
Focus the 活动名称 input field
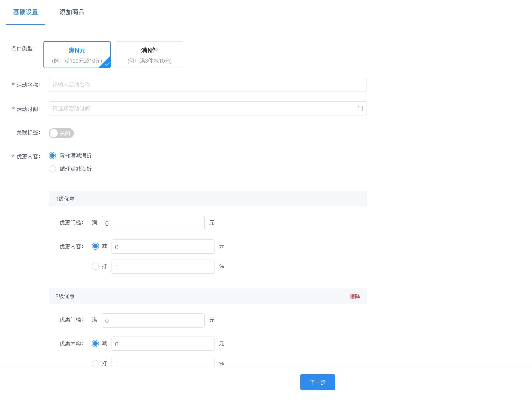[207, 85]
